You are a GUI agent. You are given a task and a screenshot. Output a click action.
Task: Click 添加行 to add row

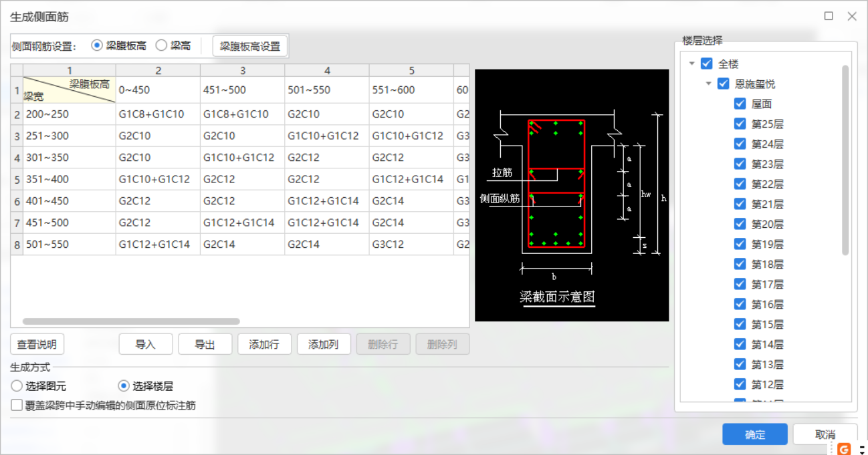(264, 345)
